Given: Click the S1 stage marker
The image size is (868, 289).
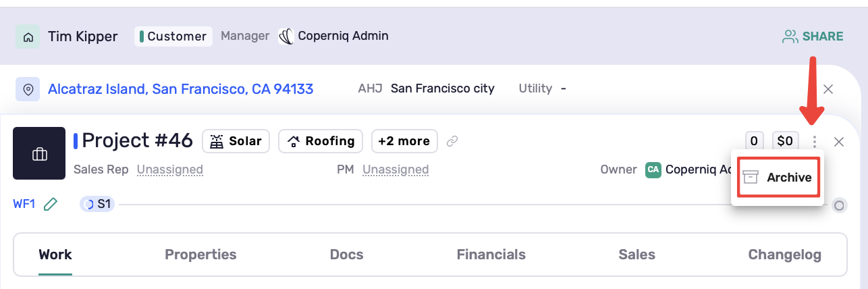Looking at the screenshot, I should [97, 204].
